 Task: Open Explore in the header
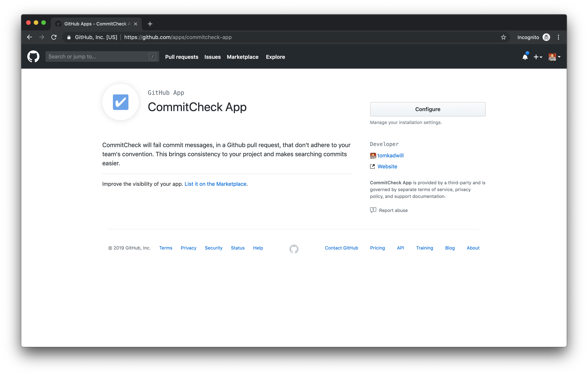275,57
